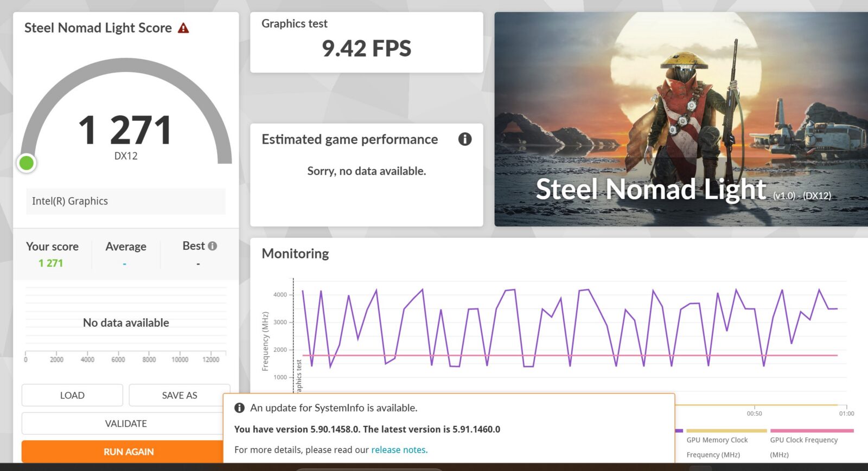
Task: Click the info icon in the SystemInfo update notice
Action: (239, 408)
